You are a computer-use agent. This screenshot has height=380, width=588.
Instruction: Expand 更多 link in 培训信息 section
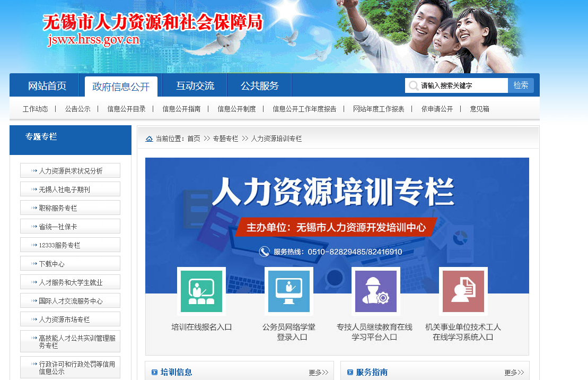point(318,373)
